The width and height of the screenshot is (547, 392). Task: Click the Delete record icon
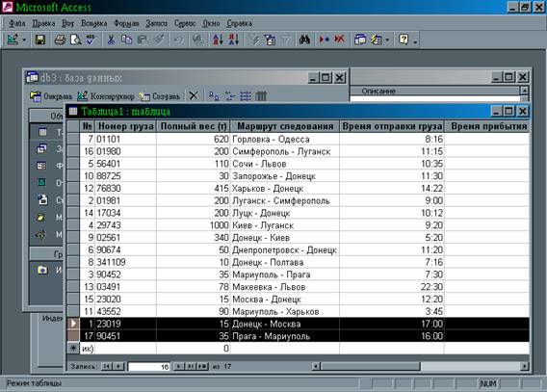click(x=339, y=39)
